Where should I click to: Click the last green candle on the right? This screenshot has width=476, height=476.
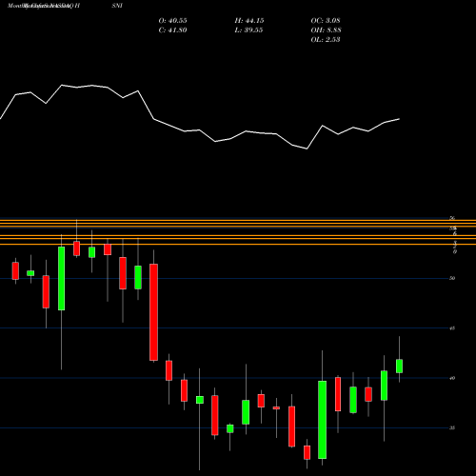(x=399, y=366)
